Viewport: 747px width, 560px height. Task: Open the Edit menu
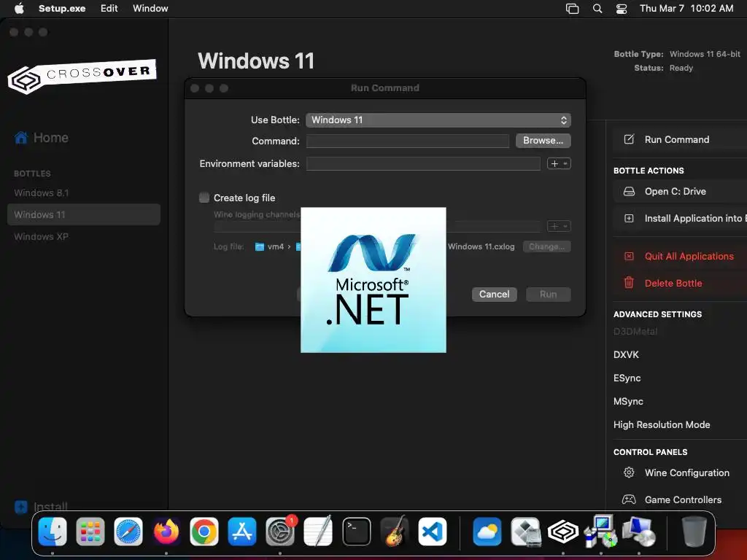coord(109,8)
